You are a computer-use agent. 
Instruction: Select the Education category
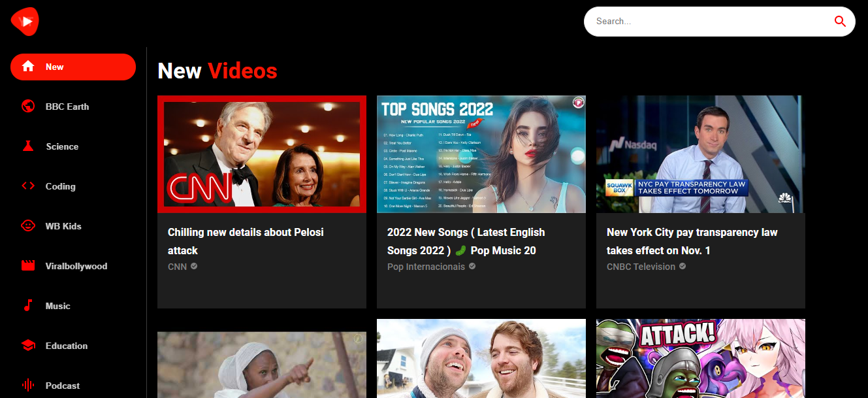(73, 346)
